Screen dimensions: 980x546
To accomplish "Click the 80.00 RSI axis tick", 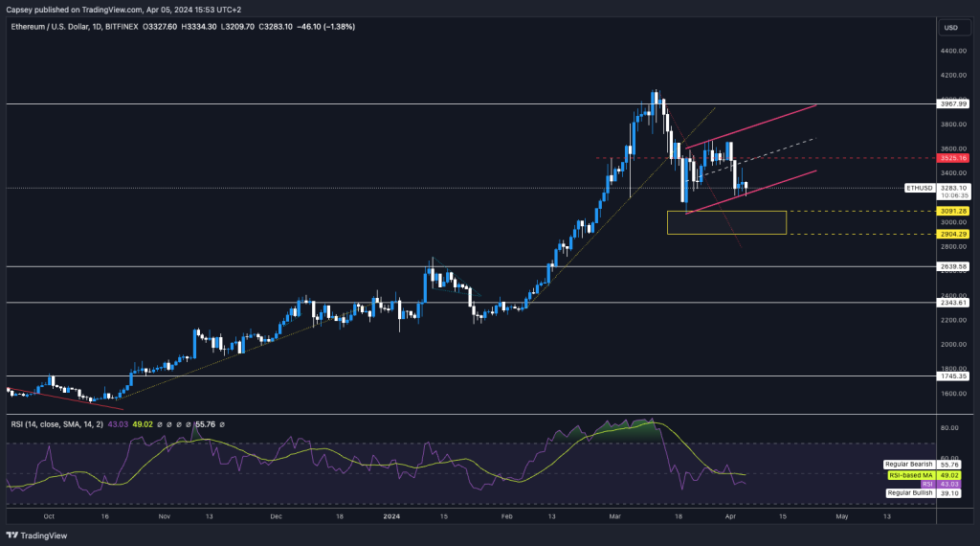I will [x=949, y=428].
